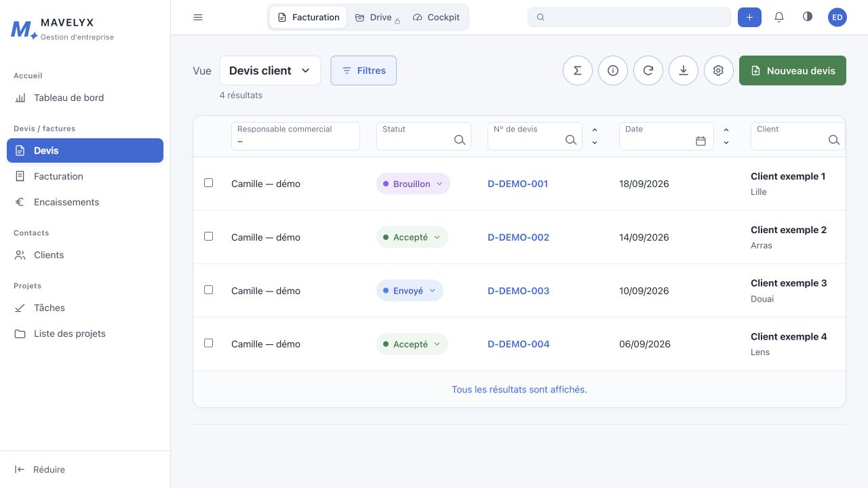This screenshot has width=868, height=488.
Task: Open notifications bell
Action: click(x=779, y=18)
